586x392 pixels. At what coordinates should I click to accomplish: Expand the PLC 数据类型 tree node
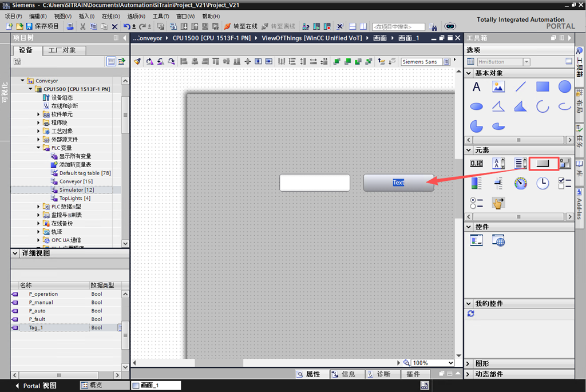(x=39, y=207)
